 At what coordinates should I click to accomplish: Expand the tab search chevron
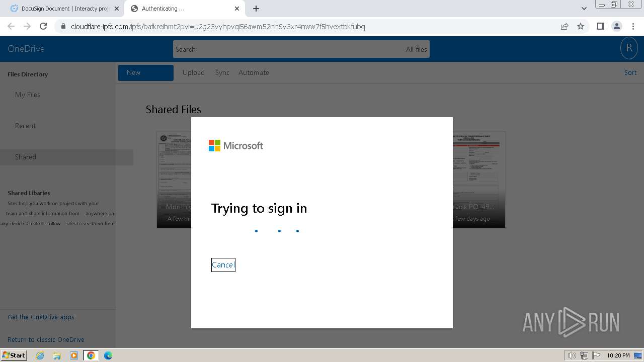584,9
